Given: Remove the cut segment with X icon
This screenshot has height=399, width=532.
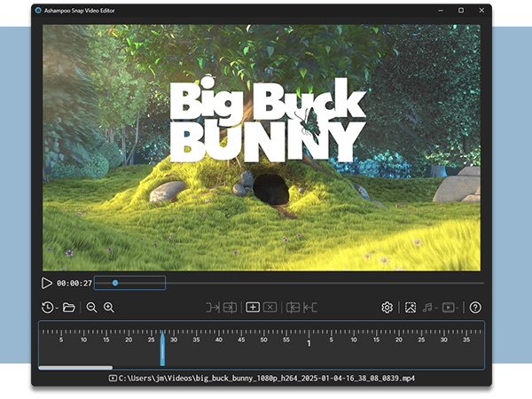Looking at the screenshot, I should coord(270,308).
